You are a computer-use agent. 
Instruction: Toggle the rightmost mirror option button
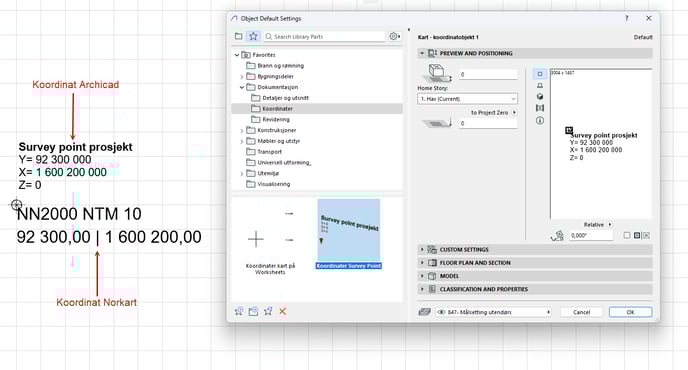(x=646, y=236)
